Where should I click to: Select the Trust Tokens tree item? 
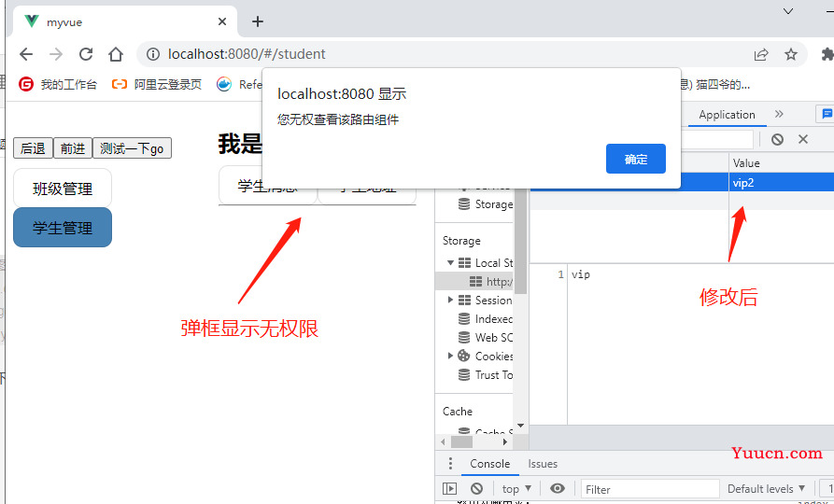(486, 374)
